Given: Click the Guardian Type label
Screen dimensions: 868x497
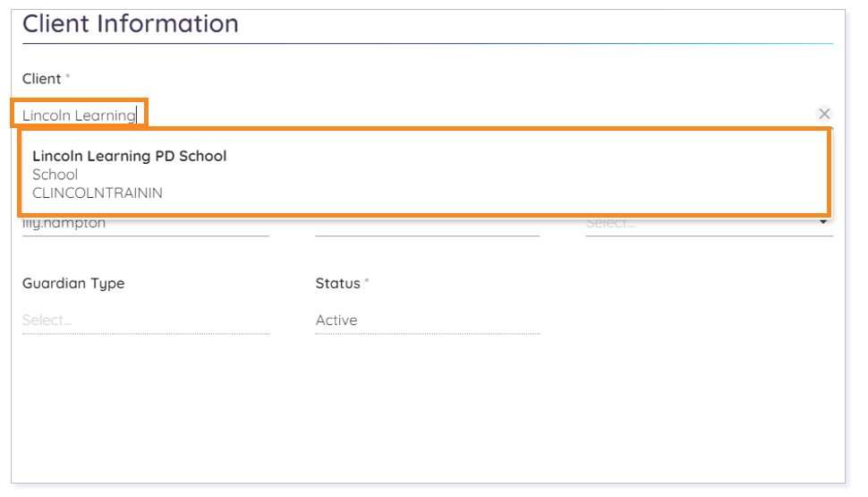Looking at the screenshot, I should 73,284.
